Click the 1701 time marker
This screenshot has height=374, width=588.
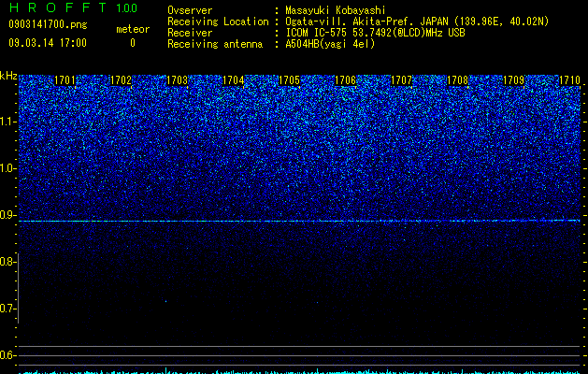tap(65, 80)
